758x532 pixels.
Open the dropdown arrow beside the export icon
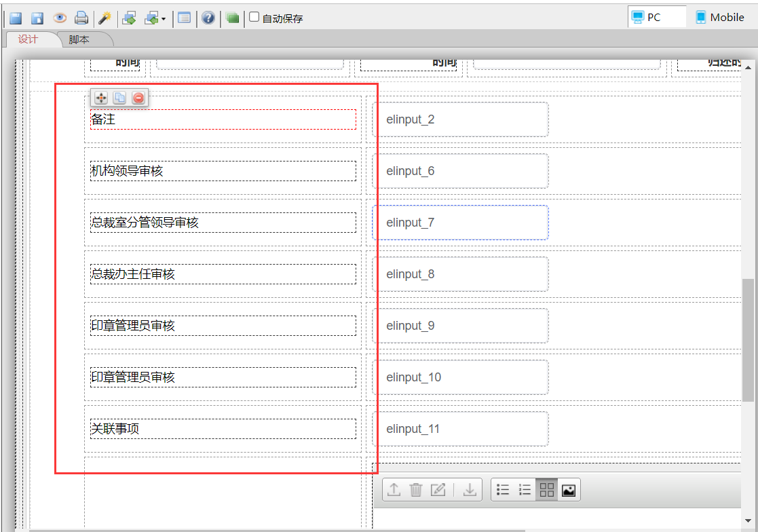pos(164,19)
